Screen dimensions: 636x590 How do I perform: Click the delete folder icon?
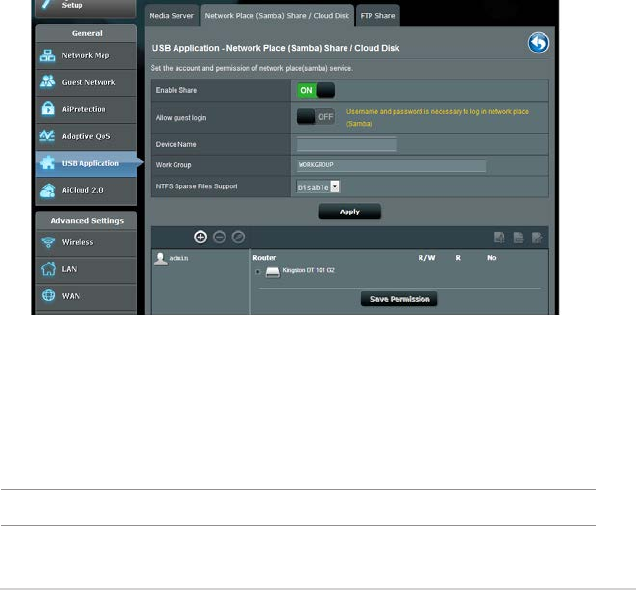click(518, 237)
